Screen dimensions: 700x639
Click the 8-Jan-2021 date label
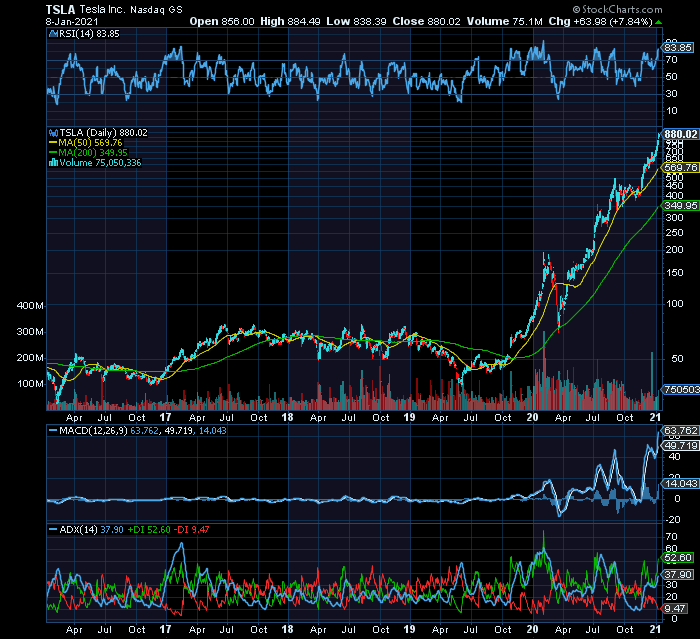click(x=72, y=21)
